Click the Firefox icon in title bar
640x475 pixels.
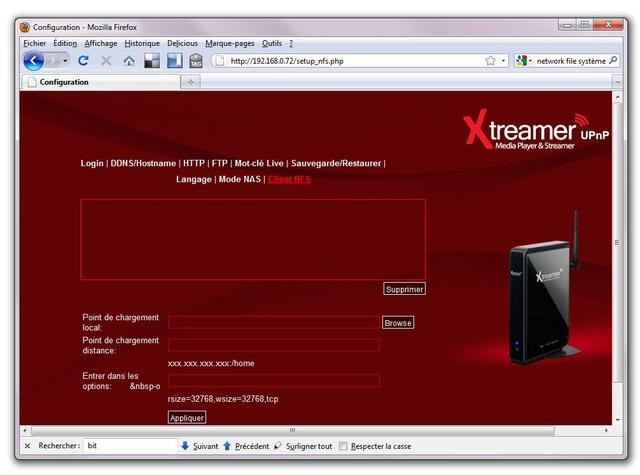(x=25, y=27)
